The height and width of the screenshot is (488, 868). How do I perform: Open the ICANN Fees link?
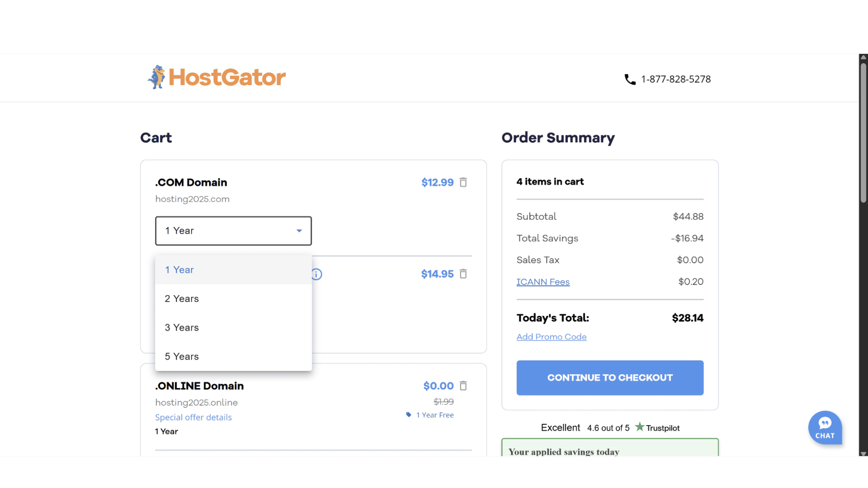543,282
